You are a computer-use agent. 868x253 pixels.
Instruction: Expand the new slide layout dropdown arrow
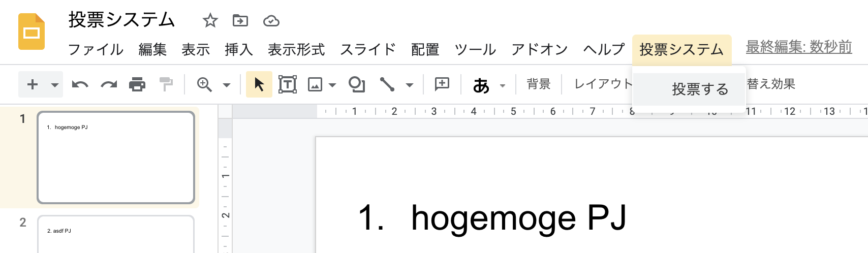point(54,85)
